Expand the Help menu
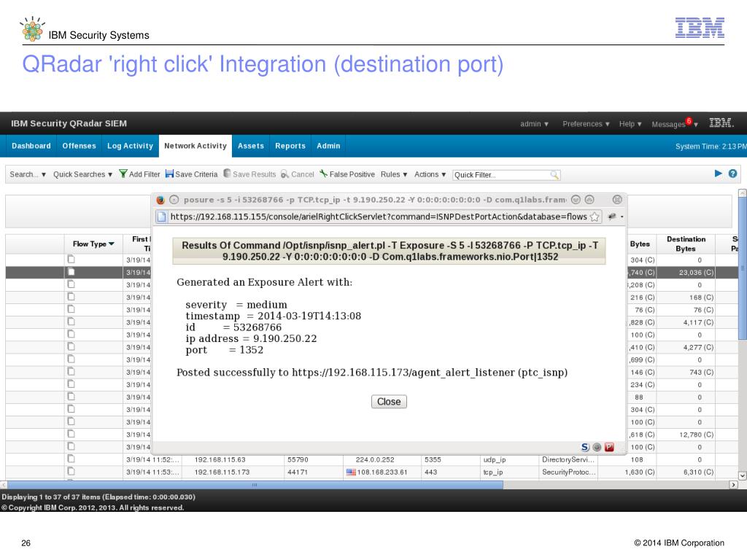The image size is (747, 560). click(x=630, y=124)
